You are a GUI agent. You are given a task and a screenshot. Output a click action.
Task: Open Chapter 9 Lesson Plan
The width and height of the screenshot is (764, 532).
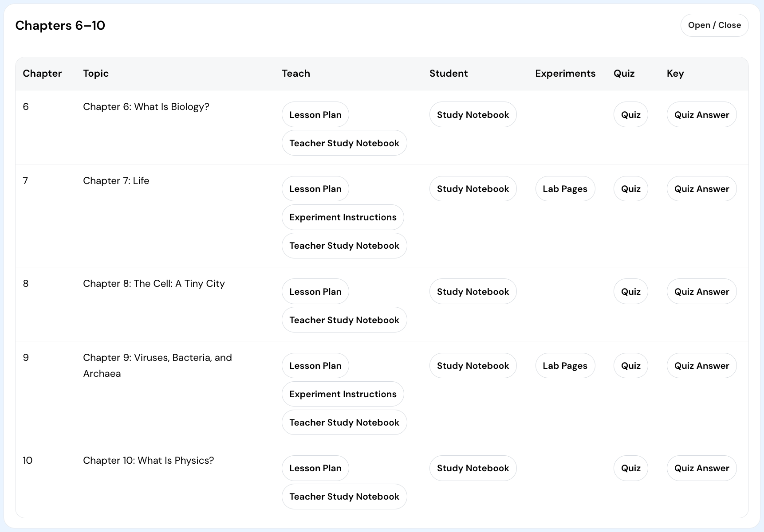coord(315,366)
